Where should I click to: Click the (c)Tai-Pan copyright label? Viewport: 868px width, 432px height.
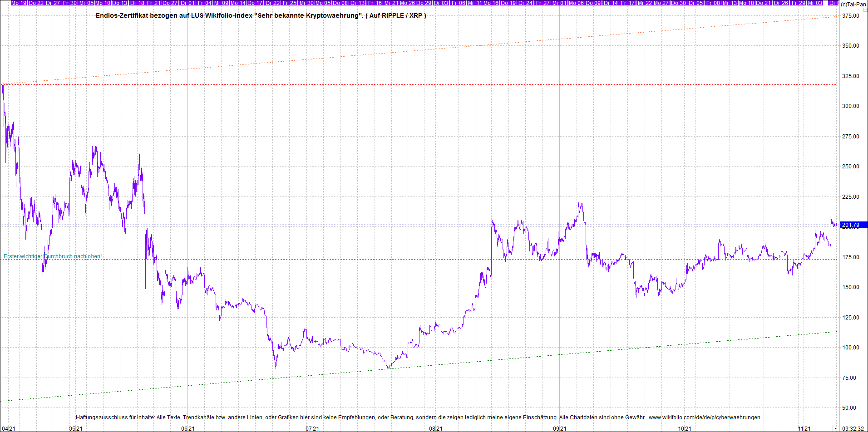pyautogui.click(x=853, y=4)
